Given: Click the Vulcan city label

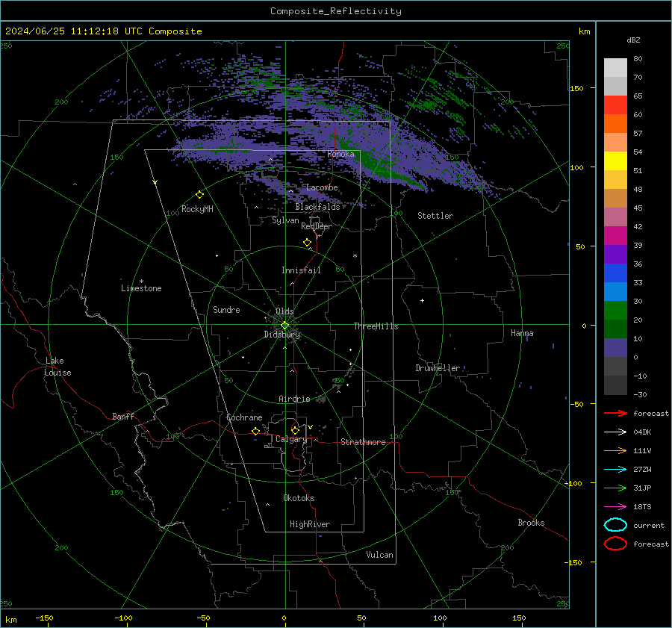Looking at the screenshot, I should point(379,555).
